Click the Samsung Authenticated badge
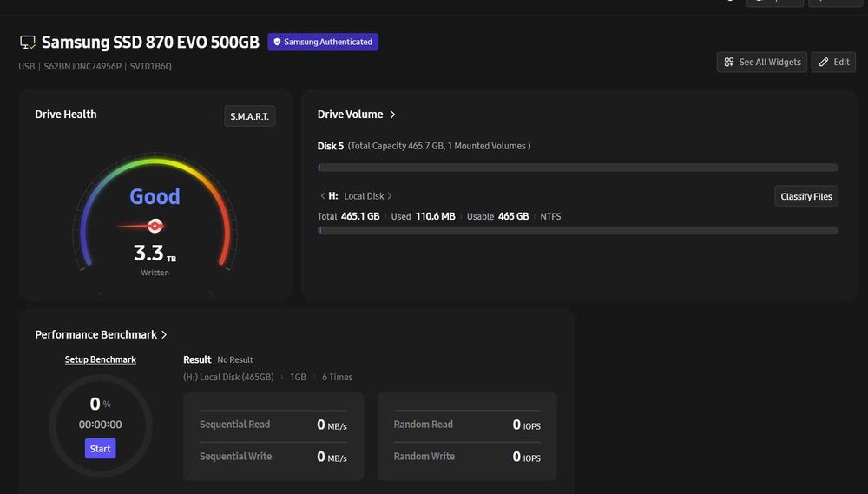Screen dimensions: 868x494 323,42
